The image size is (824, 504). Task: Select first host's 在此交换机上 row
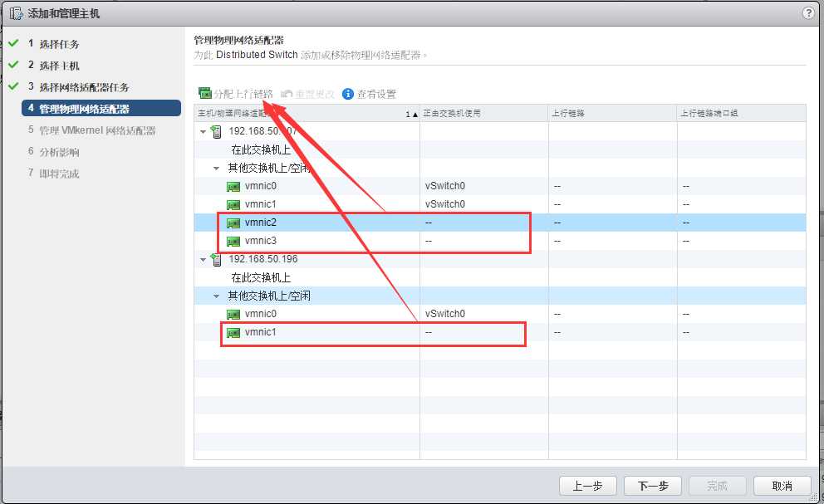point(500,149)
